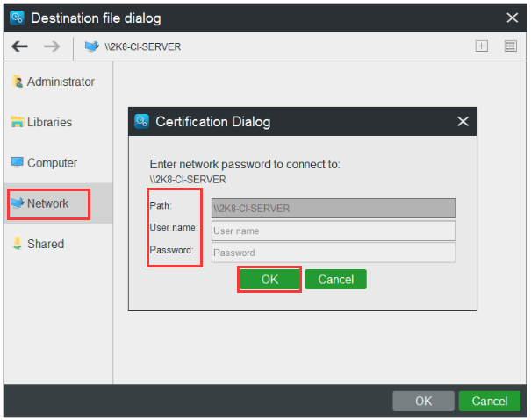Go back with the left arrow
The image size is (531, 420).
[20, 46]
